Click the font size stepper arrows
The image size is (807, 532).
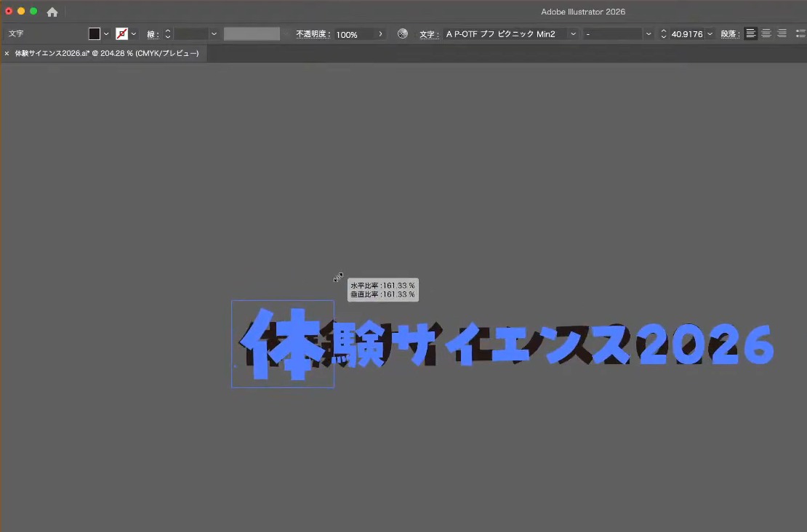pos(663,34)
